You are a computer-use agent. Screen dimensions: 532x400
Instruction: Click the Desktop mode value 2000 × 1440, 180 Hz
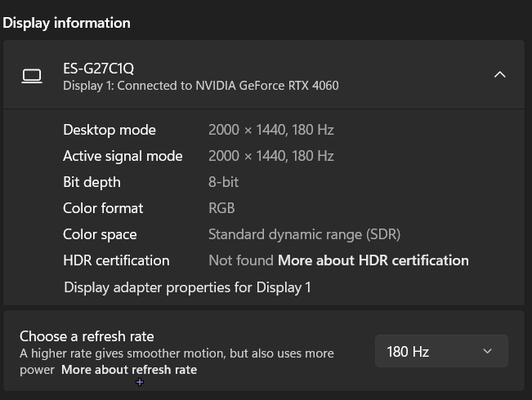[271, 130]
